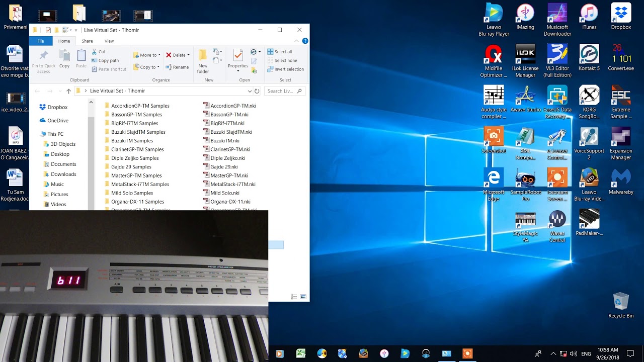Click the Rename ribbon button
The width and height of the screenshot is (644, 362).
(x=177, y=67)
